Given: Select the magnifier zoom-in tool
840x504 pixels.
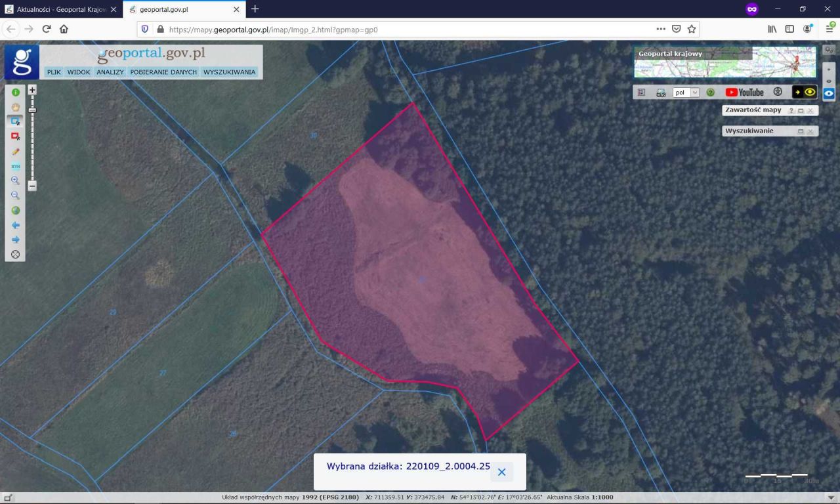Looking at the screenshot, I should click(16, 180).
